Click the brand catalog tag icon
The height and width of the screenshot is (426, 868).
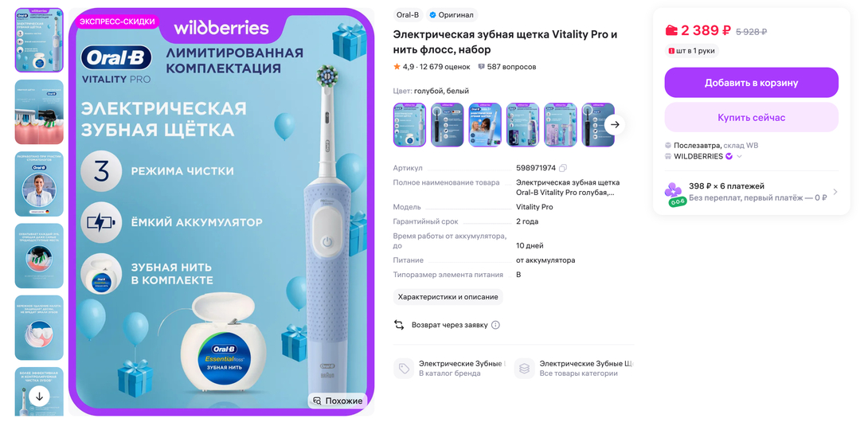pyautogui.click(x=404, y=369)
